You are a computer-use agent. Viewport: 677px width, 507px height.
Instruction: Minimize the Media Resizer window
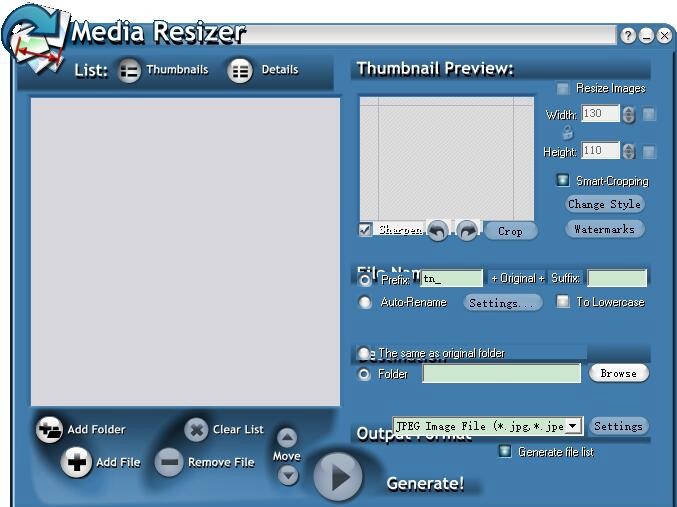pos(646,35)
